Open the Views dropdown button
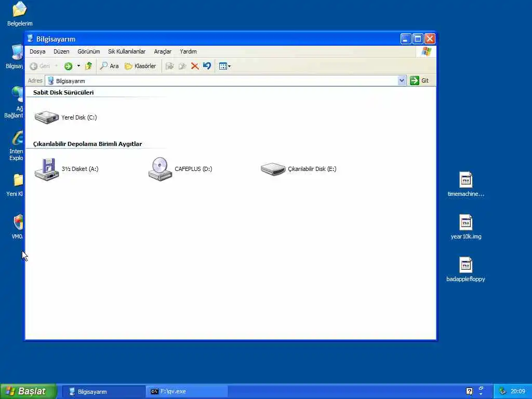Image resolution: width=532 pixels, height=399 pixels. point(224,66)
